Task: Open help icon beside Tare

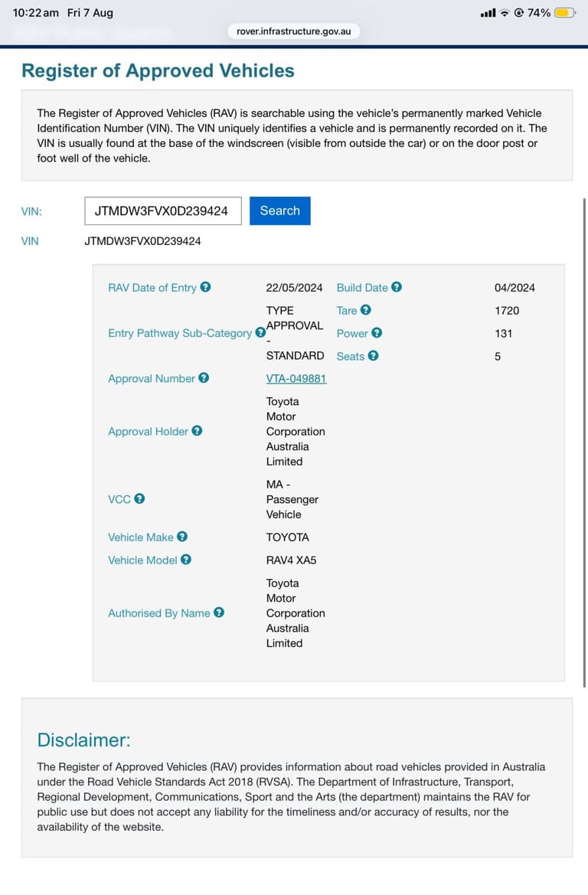Action: [366, 310]
